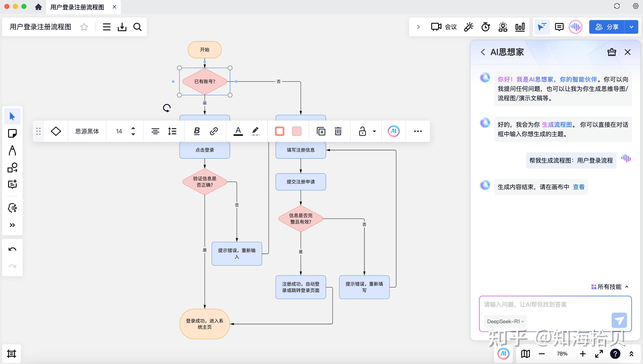Expand the share button dropdown arrow
This screenshot has width=643, height=364.
tap(631, 27)
